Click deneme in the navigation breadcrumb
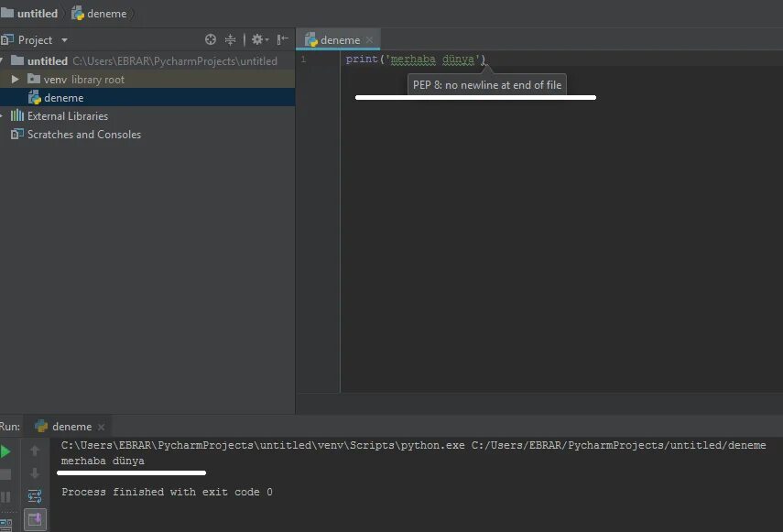 click(99, 14)
